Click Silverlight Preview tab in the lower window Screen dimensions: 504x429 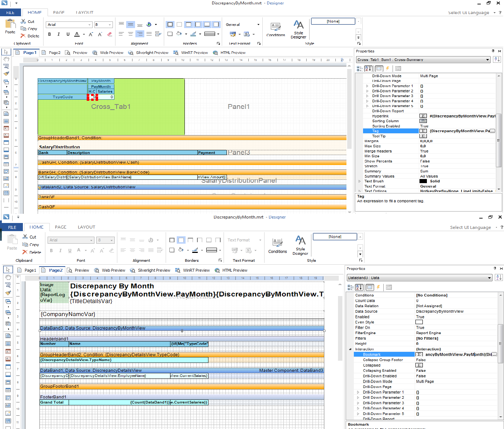pyautogui.click(x=150, y=270)
